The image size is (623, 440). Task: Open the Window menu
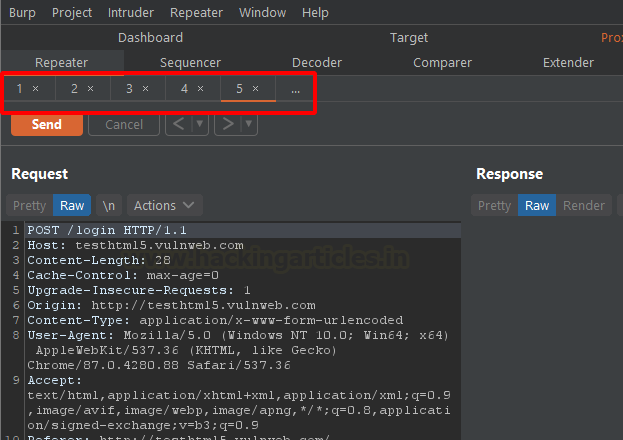pyautogui.click(x=262, y=13)
